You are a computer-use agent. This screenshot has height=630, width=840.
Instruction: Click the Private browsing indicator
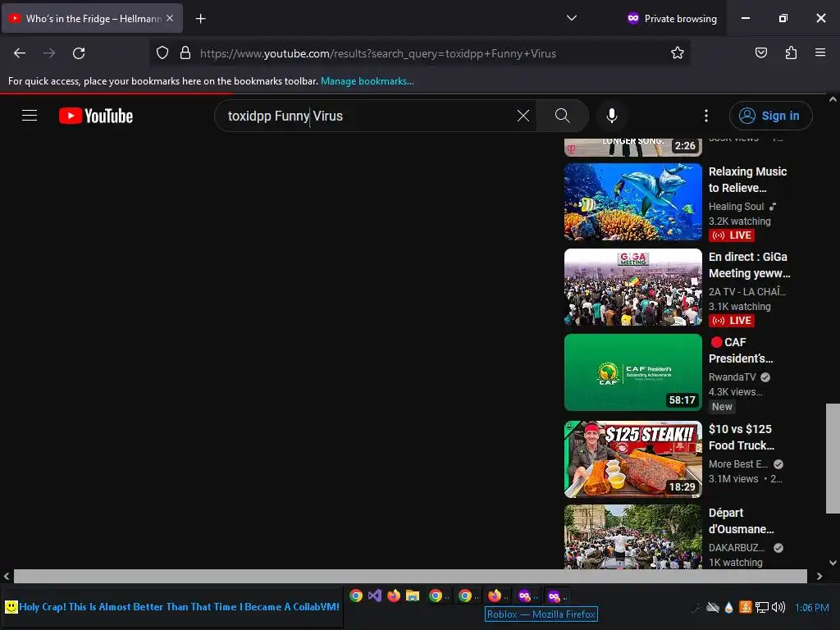(672, 18)
